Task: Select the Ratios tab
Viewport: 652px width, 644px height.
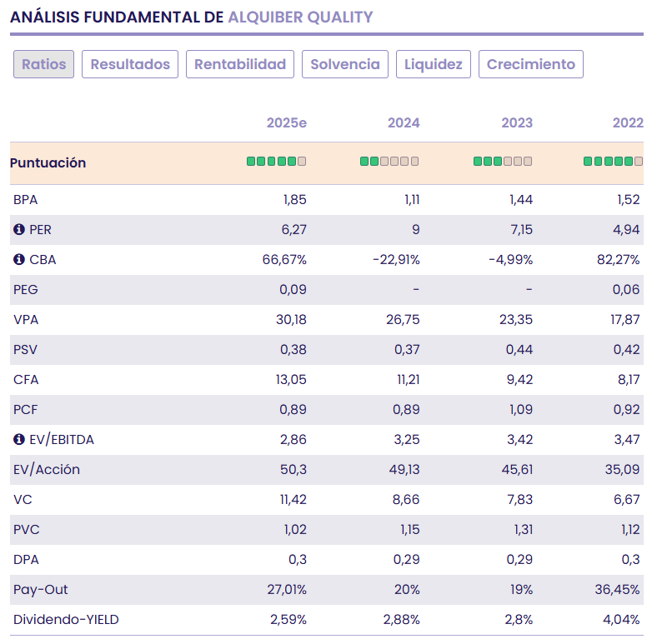Action: click(44, 64)
